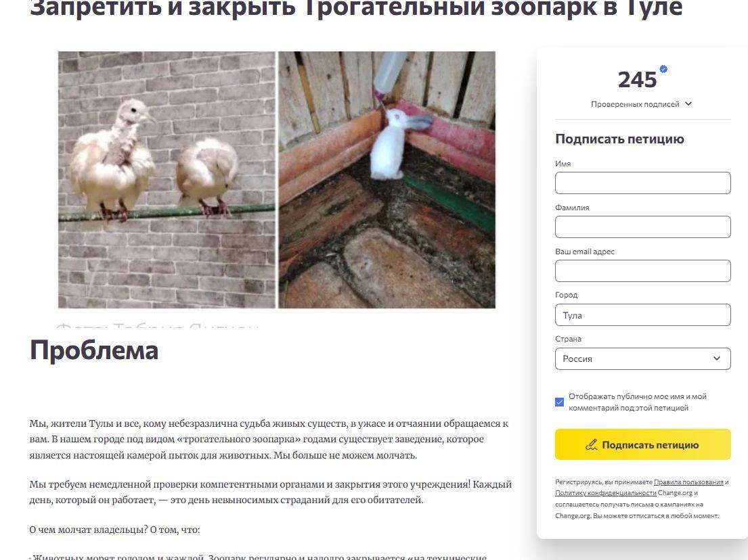
Task: Open Политику конфиденциальности link
Action: [x=606, y=493]
